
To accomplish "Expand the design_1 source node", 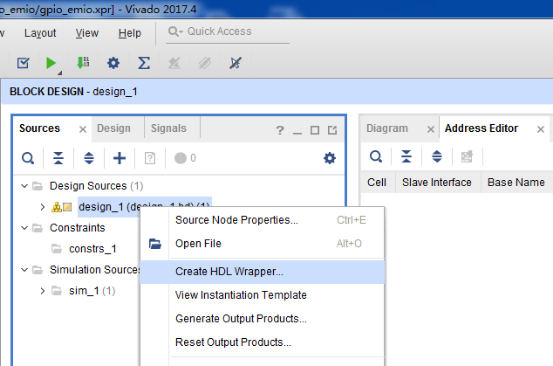I will pos(42,207).
